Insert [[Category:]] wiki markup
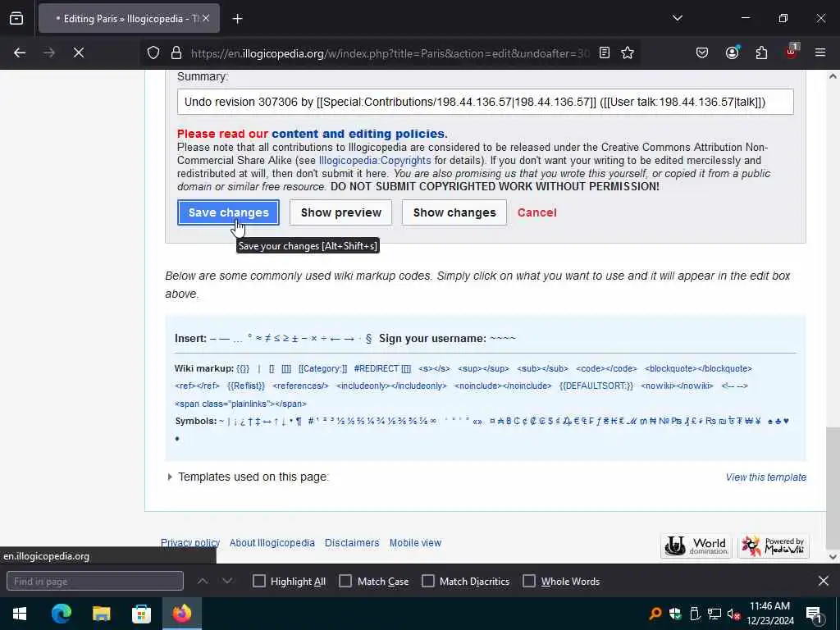Image resolution: width=840 pixels, height=630 pixels. [x=323, y=368]
